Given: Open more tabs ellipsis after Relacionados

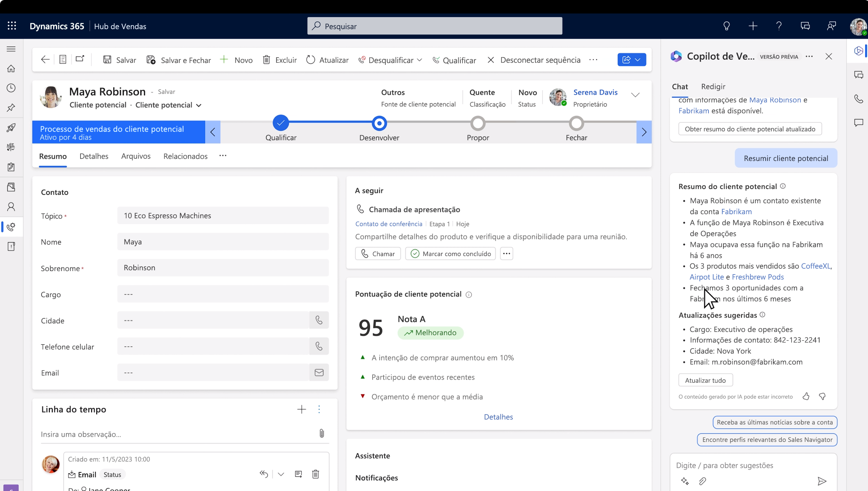Looking at the screenshot, I should pos(223,156).
